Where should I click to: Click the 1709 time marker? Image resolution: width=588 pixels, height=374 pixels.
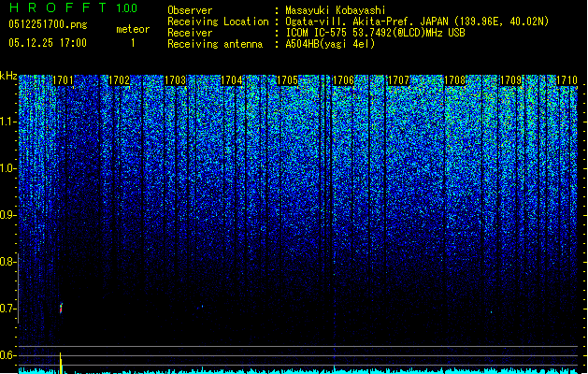click(x=511, y=80)
